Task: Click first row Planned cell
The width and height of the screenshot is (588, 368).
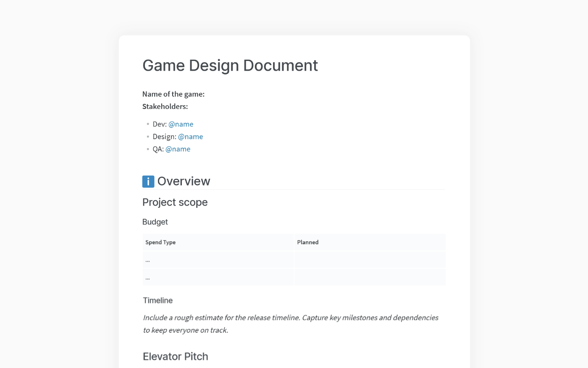Action: [370, 260]
